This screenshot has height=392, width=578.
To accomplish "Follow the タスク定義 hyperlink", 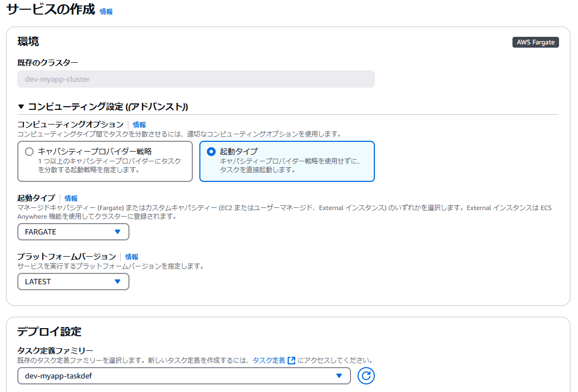I will coord(269,360).
